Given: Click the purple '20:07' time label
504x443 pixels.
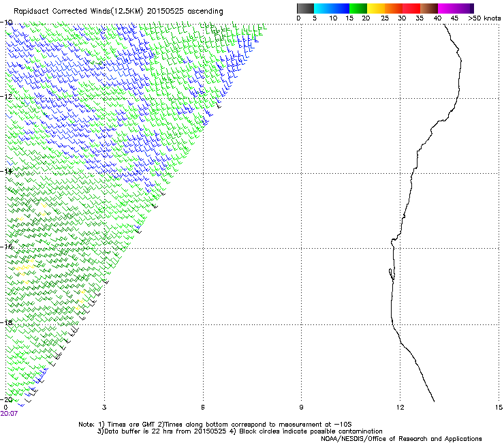Looking at the screenshot, I should click(x=9, y=414).
